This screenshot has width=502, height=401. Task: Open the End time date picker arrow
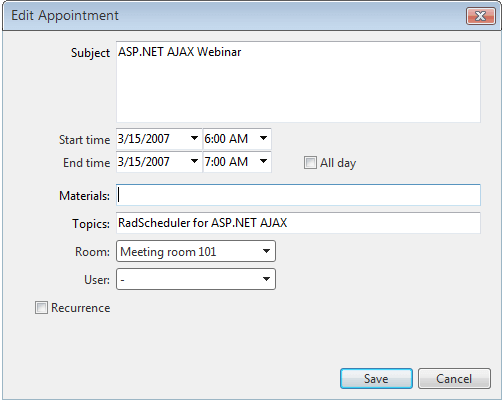point(194,161)
